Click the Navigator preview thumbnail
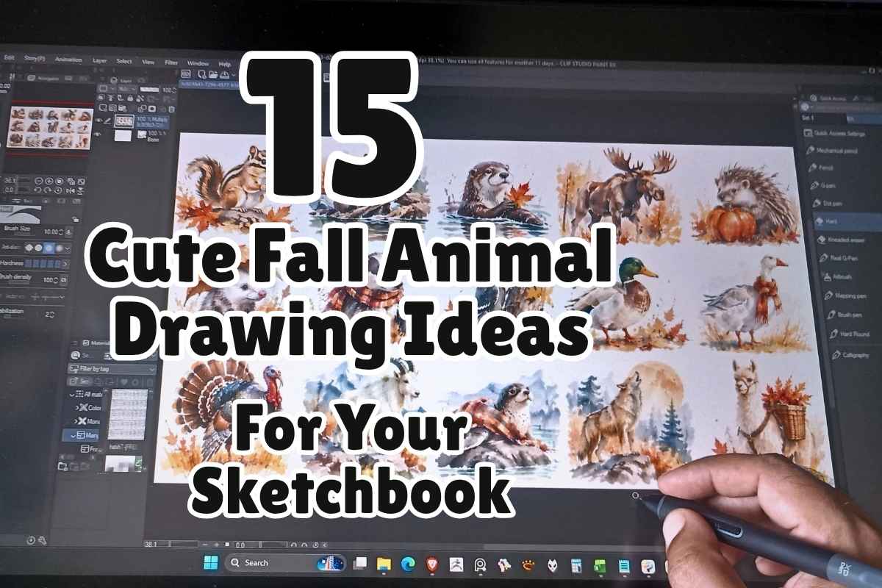 [51, 126]
